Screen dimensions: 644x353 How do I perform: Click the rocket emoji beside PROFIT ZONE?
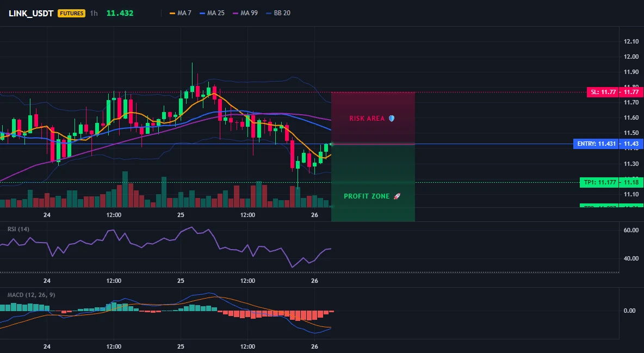coord(397,196)
